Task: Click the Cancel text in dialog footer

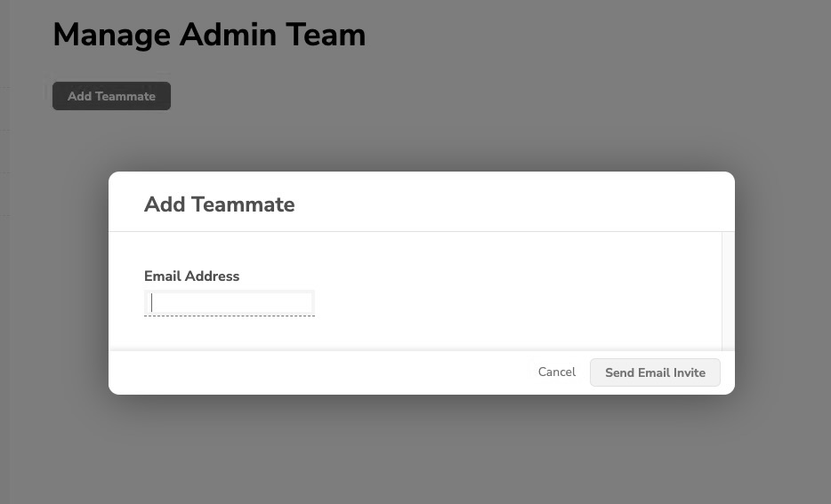Action: click(x=557, y=372)
